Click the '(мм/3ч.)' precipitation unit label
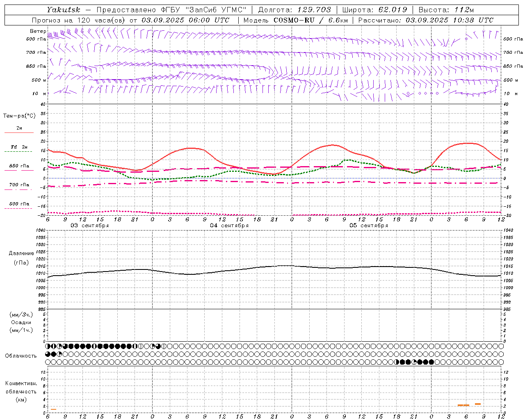The width and height of the screenshot is (525, 420). (21, 315)
